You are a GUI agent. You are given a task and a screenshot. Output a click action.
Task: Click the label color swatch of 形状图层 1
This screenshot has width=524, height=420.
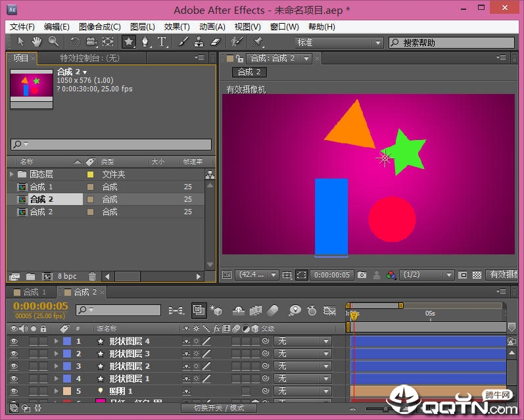(66, 379)
